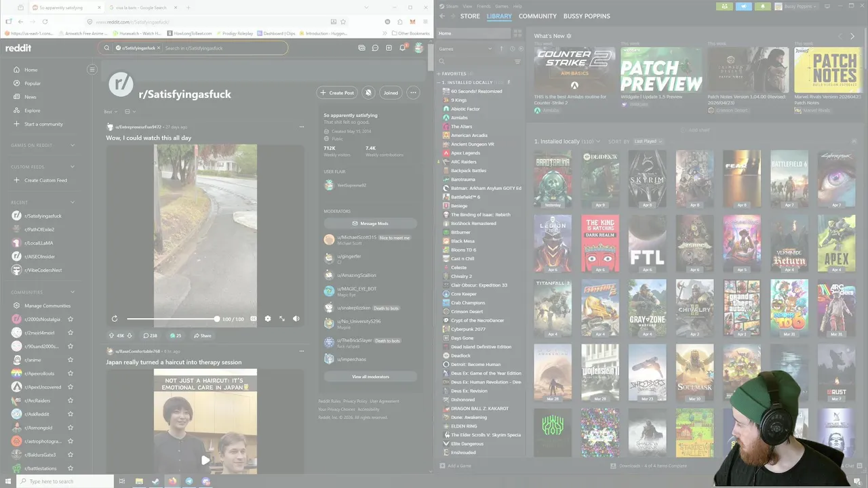Screen dimensions: 868x488
Task: Open the Best sort dropdown
Action: [x=110, y=112]
